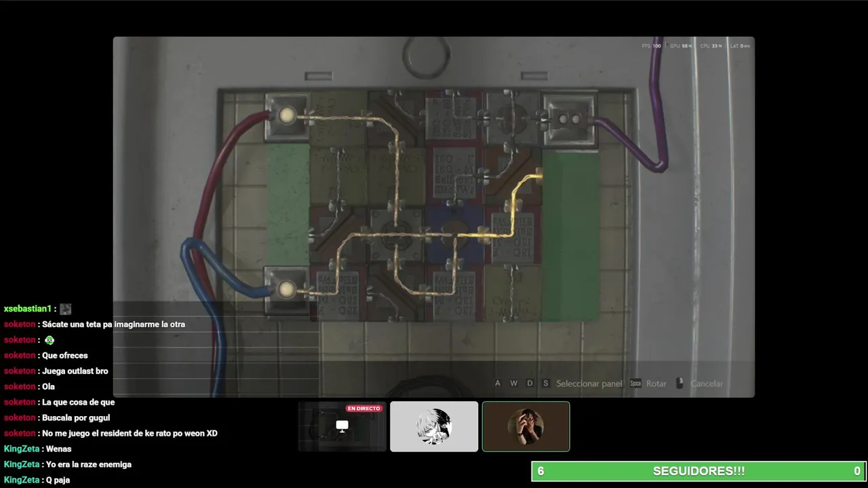Click the tall green panel on puzzle's right
This screenshot has height=488, width=868.
click(570, 236)
